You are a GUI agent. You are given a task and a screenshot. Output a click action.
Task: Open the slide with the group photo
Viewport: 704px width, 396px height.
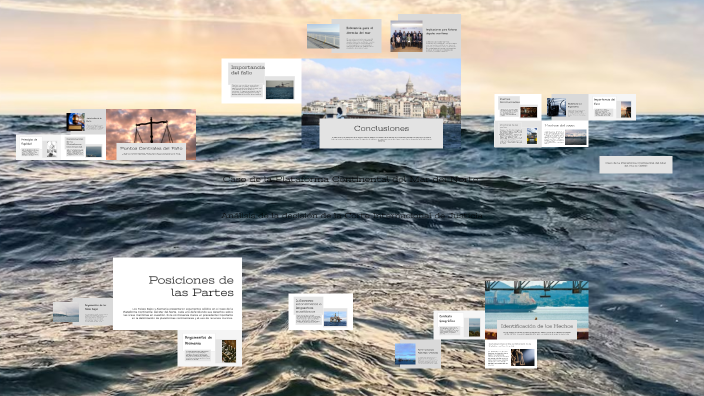425,36
